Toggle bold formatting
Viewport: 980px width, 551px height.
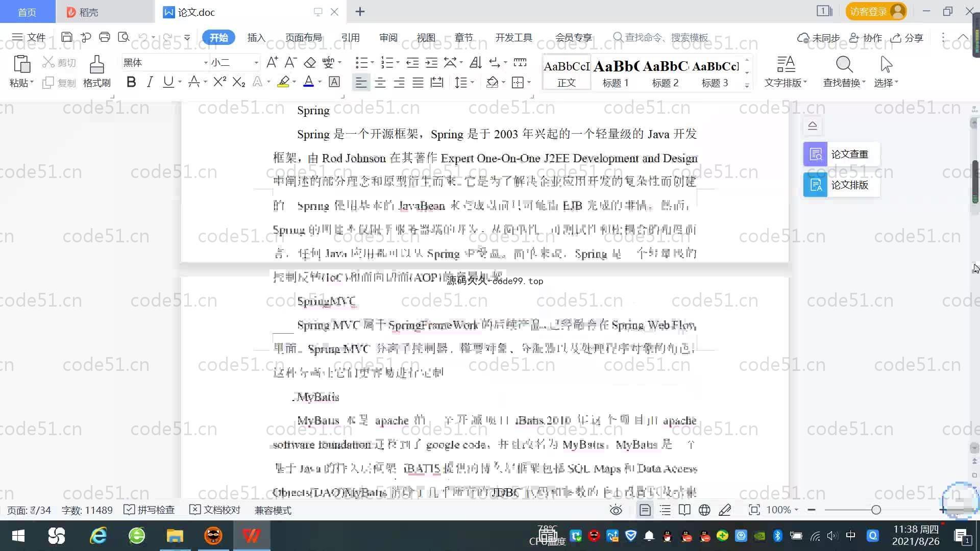tap(131, 82)
